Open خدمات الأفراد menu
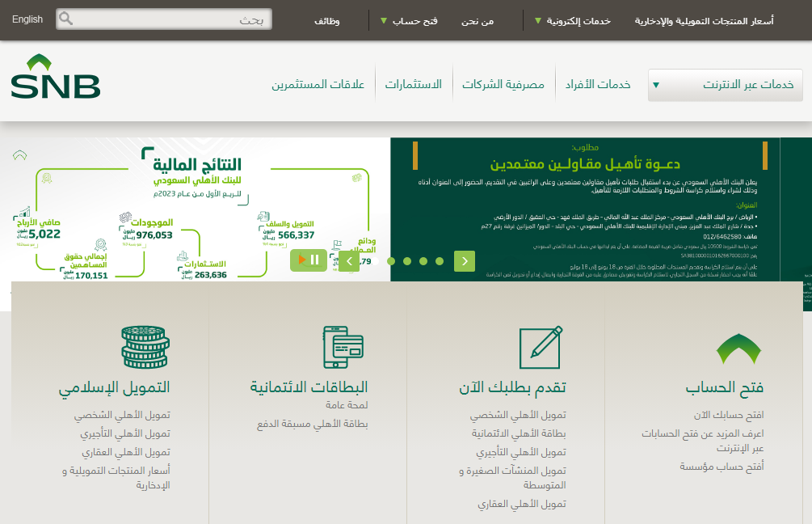 pyautogui.click(x=598, y=84)
